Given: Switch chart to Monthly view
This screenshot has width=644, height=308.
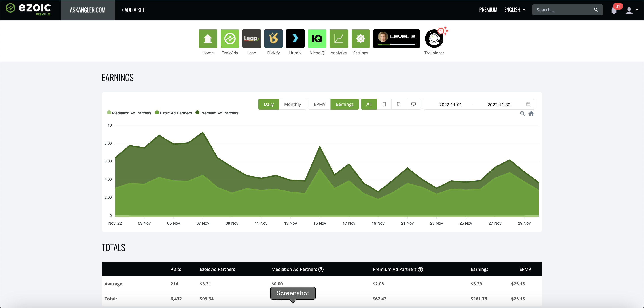Looking at the screenshot, I should [292, 104].
